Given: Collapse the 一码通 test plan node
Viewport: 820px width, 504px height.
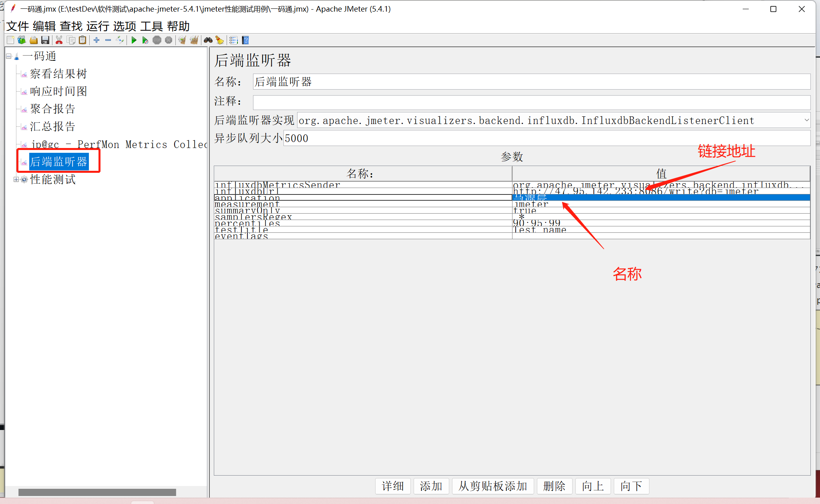Looking at the screenshot, I should 8,56.
